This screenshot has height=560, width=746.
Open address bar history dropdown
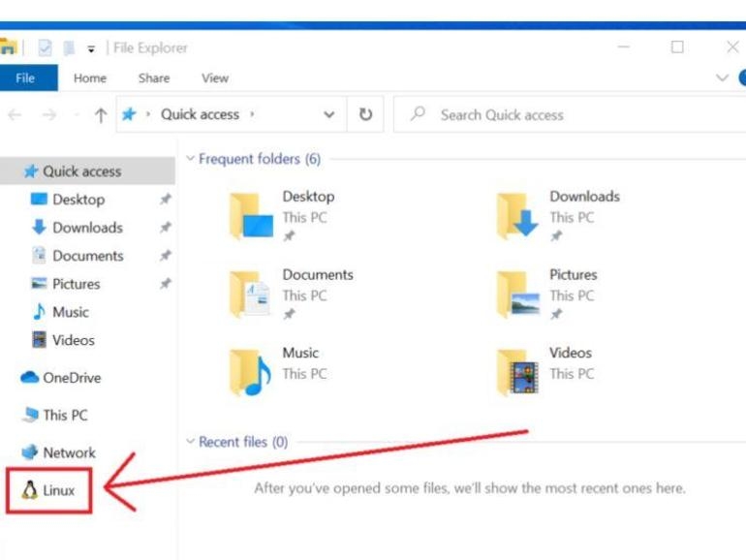(x=328, y=114)
